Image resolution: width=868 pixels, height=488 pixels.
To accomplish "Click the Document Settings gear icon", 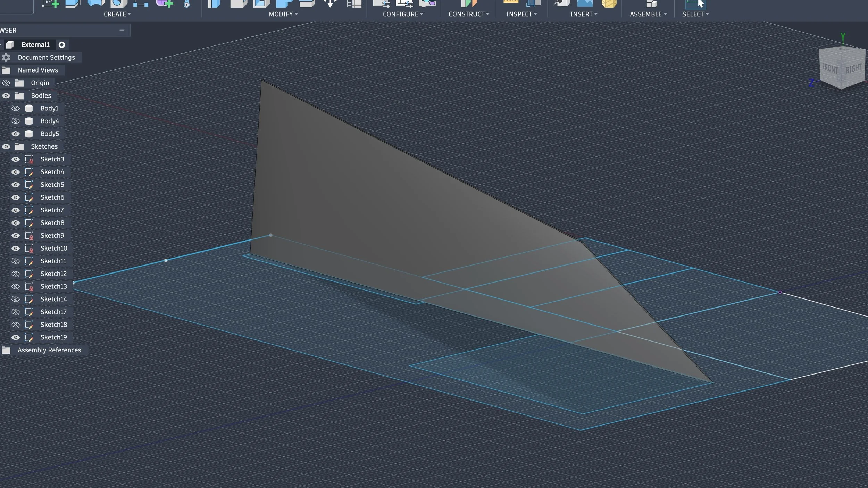I will (6, 57).
